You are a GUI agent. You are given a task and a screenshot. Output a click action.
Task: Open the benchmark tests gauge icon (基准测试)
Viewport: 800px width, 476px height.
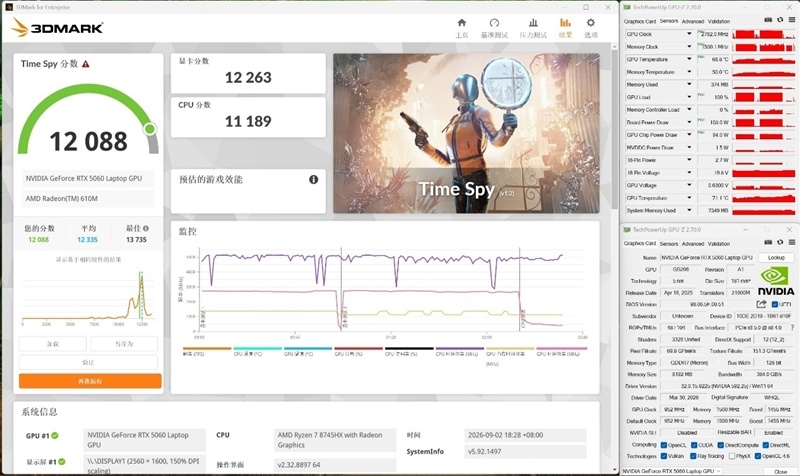pyautogui.click(x=494, y=23)
